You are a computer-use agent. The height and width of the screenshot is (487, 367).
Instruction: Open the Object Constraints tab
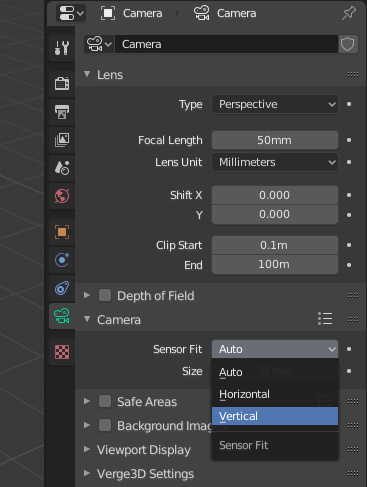click(x=62, y=288)
